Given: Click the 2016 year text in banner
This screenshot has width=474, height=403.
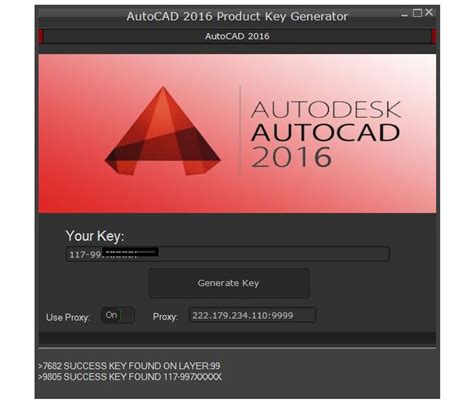Looking at the screenshot, I should (292, 157).
